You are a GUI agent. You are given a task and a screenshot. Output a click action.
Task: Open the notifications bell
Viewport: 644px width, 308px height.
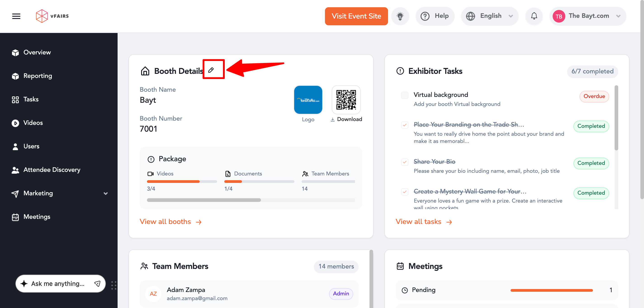(x=534, y=16)
